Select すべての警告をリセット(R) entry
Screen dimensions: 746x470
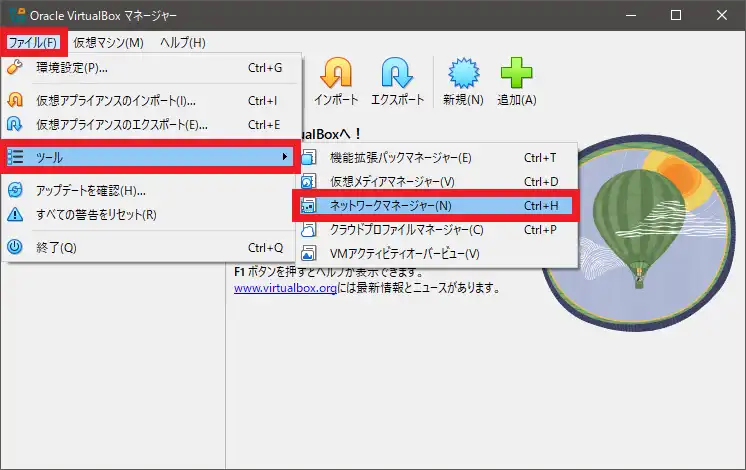point(151,215)
